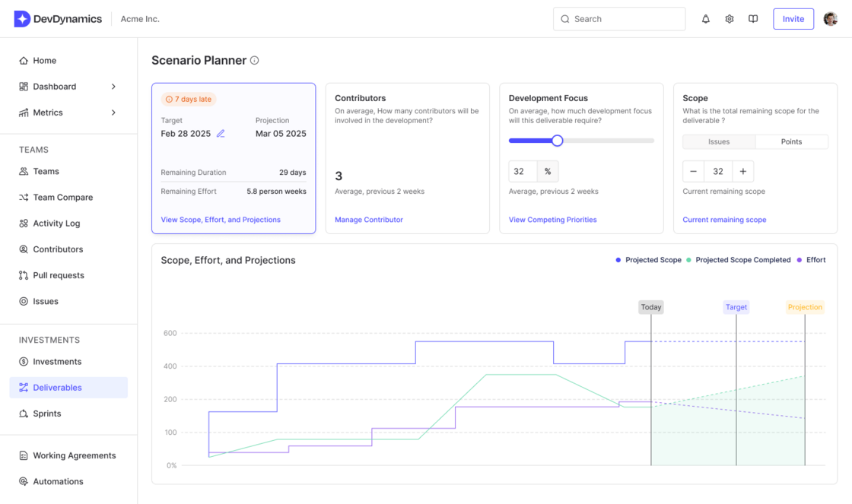Click the Contributors person icon
Image resolution: width=852 pixels, height=504 pixels.
coord(24,249)
